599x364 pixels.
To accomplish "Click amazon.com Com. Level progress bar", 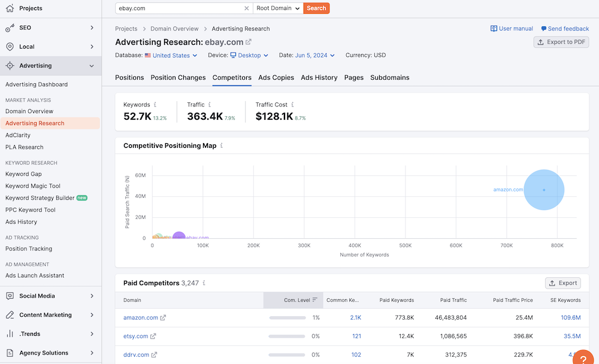I will [x=288, y=317].
